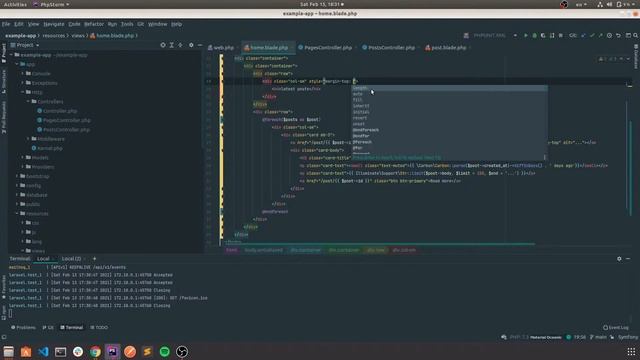Minimize the Terminal tool window
The width and height of the screenshot is (640, 360).
tap(628, 259)
